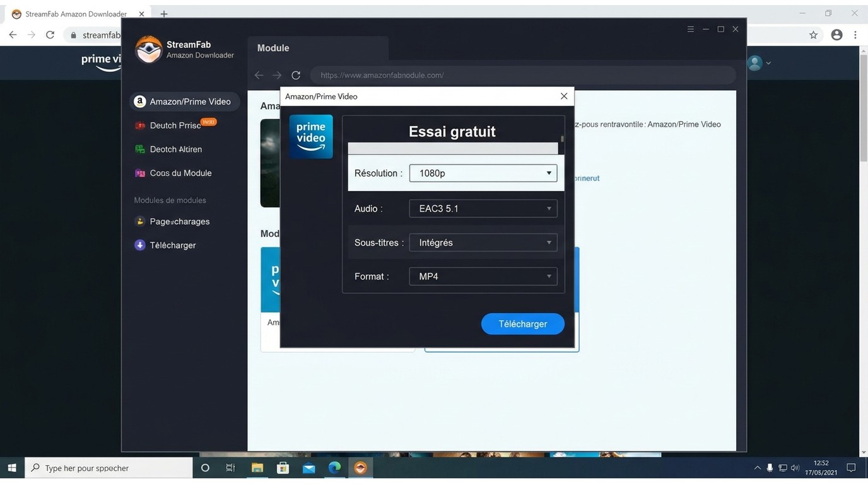
Task: Choose Format MP4 dropdown
Action: click(483, 277)
